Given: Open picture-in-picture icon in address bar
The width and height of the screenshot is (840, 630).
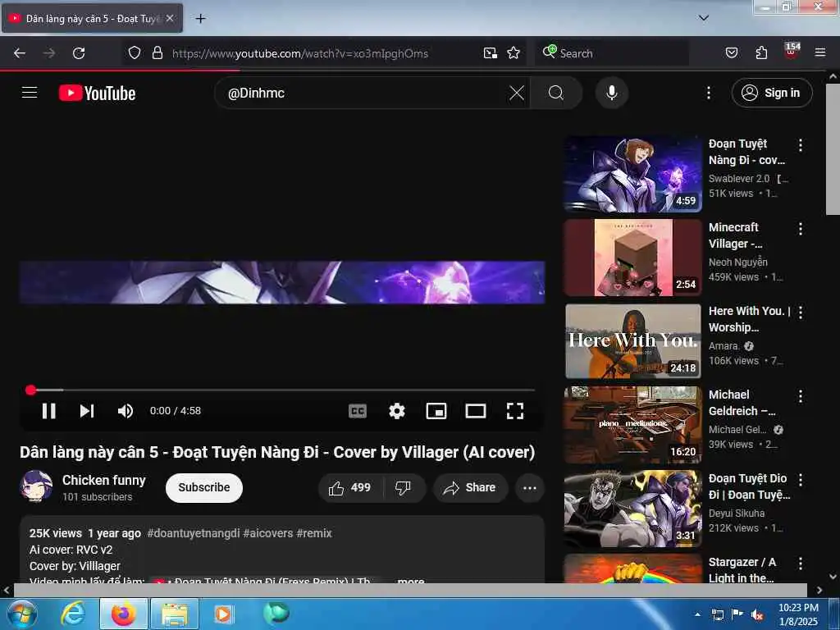Looking at the screenshot, I should (x=491, y=52).
